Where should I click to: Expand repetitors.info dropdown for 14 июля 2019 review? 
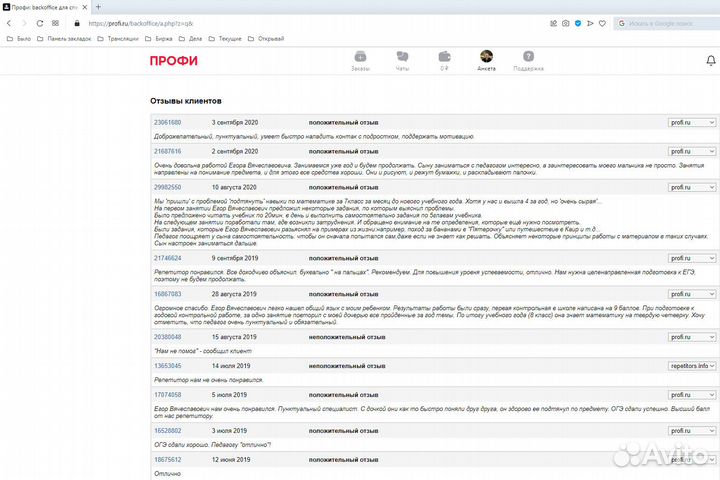tap(692, 366)
